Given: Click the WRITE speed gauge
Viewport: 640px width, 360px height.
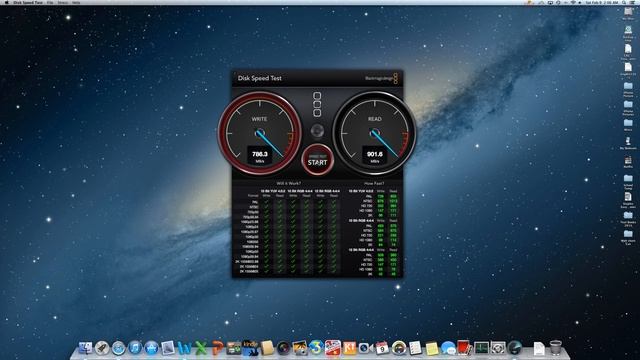Looking at the screenshot, I should (260, 133).
